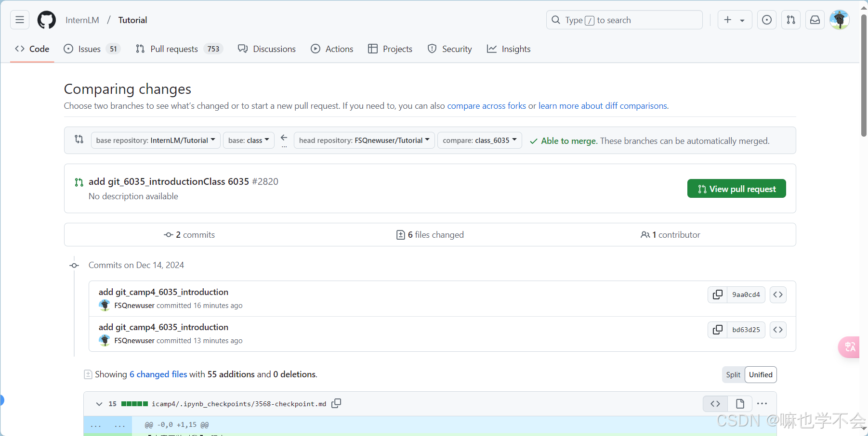868x436 pixels.
Task: Open the pull requests shortcut icon in header
Action: pos(791,20)
